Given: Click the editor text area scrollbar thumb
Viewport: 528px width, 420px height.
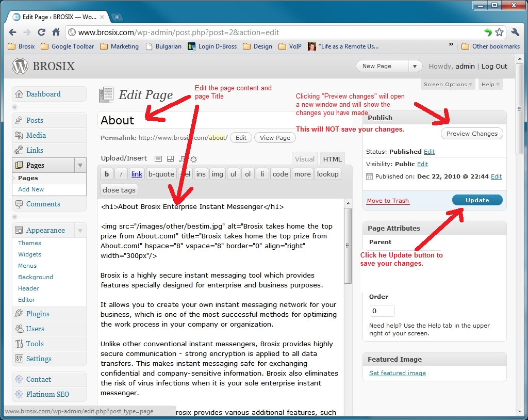Looking at the screenshot, I should click(348, 246).
